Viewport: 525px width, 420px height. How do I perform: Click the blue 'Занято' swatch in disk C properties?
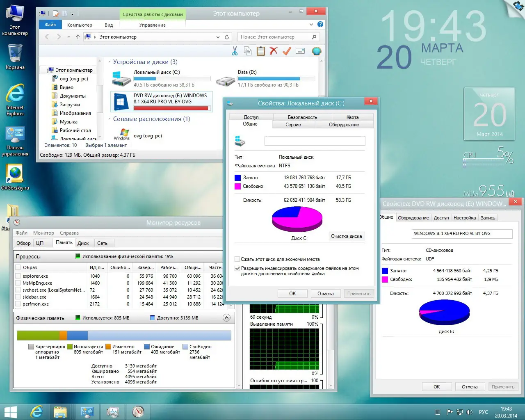(237, 178)
